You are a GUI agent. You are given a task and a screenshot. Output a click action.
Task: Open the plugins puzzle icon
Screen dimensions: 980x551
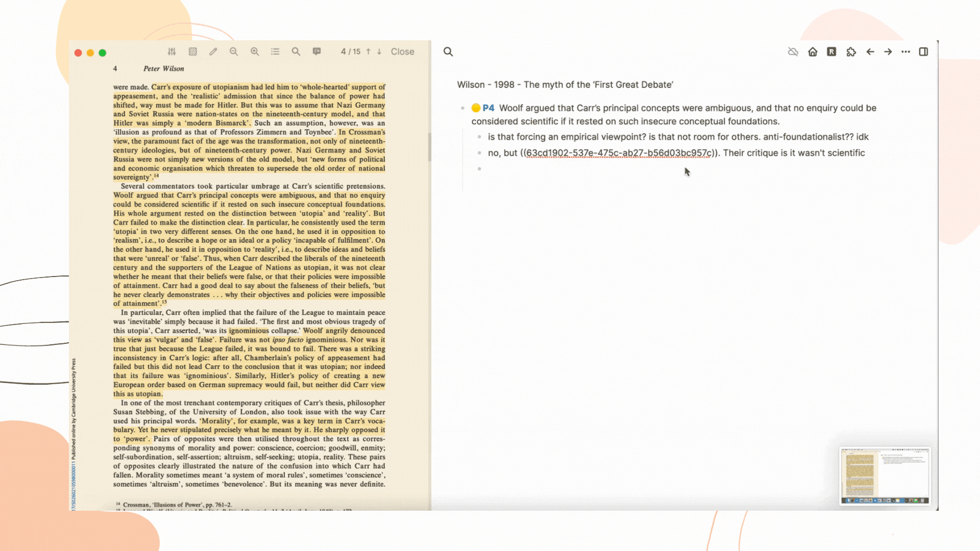pyautogui.click(x=851, y=52)
